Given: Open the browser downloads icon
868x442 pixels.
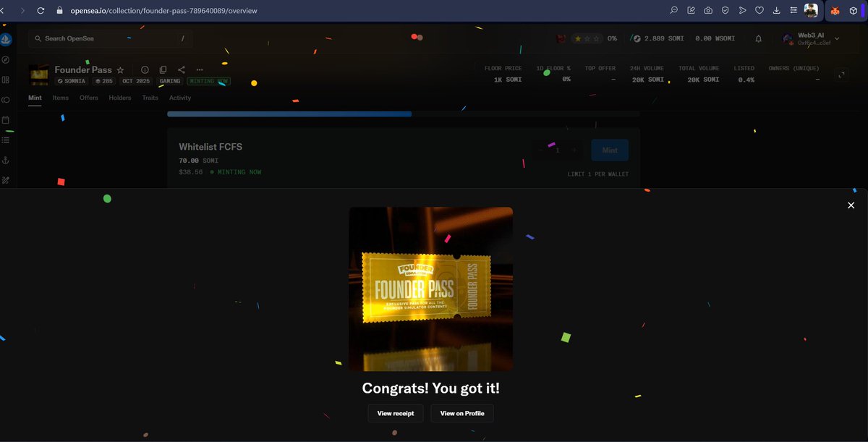Looking at the screenshot, I should point(777,10).
